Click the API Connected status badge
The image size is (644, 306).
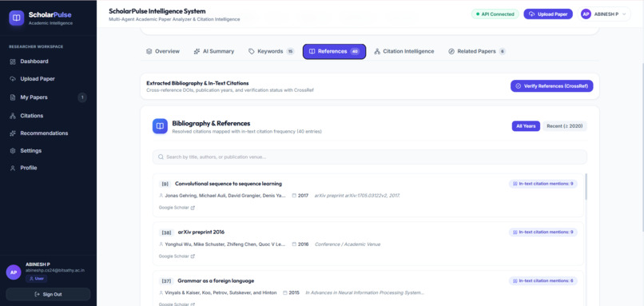(x=495, y=14)
